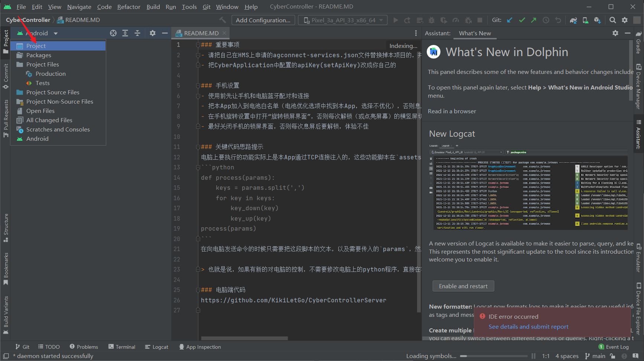This screenshot has height=361, width=644.
Task: Open the Refactor menu
Action: pos(129,7)
